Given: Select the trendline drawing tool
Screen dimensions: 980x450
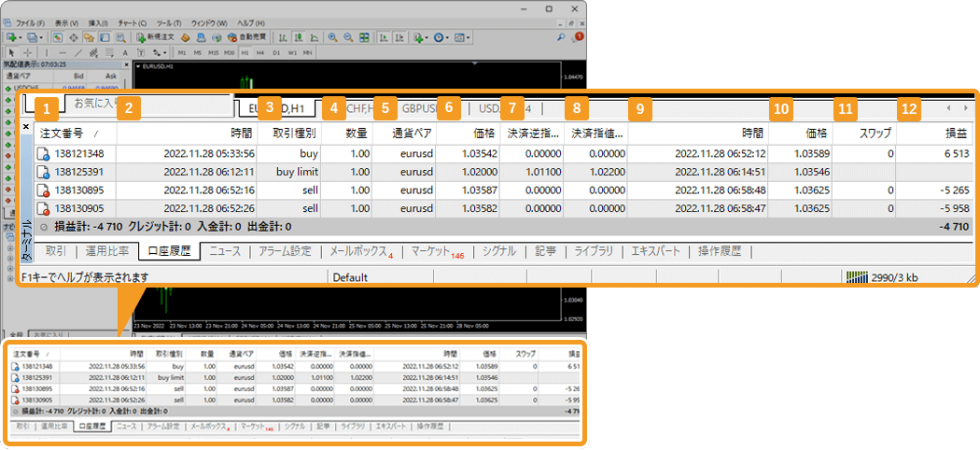Looking at the screenshot, I should (x=78, y=53).
